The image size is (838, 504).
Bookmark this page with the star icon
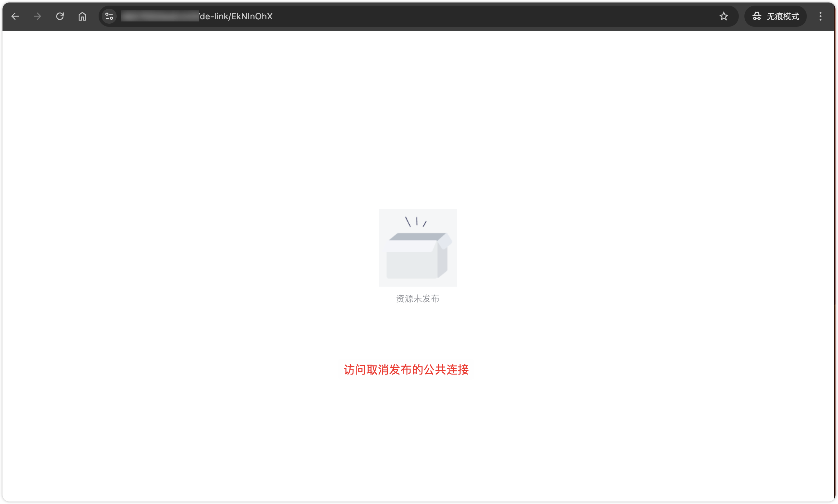tap(724, 16)
